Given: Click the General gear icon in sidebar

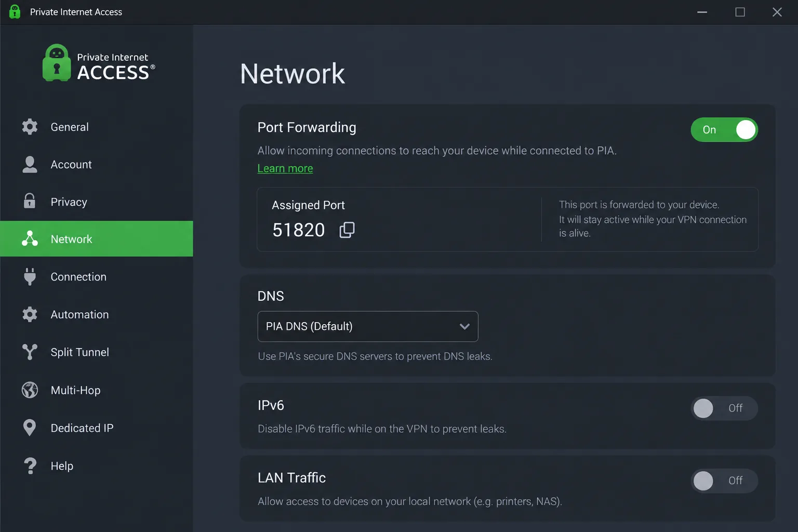Looking at the screenshot, I should [30, 127].
